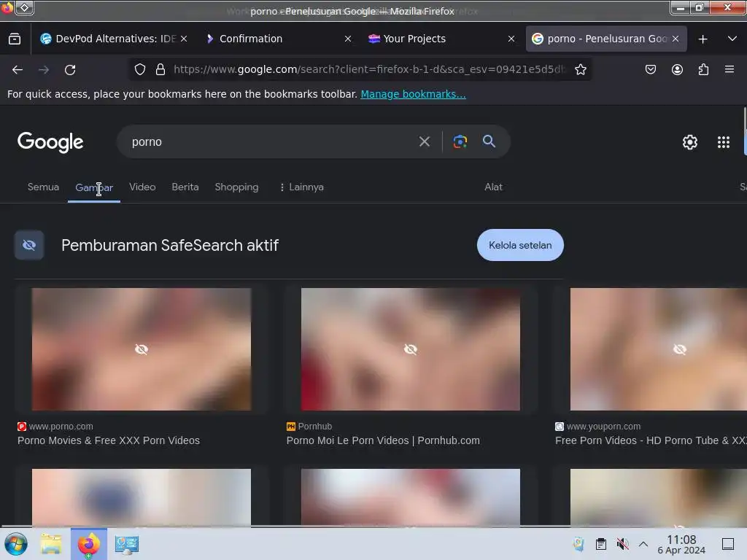747x560 pixels.
Task: Close the DevPod Alternatives tab
Action: click(184, 39)
